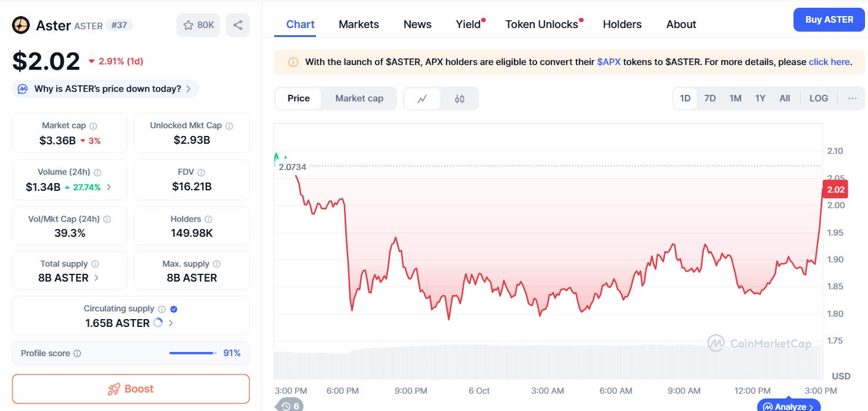Viewport: 868px width, 411px height.
Task: Open the Token Unlocks tab
Action: click(540, 24)
